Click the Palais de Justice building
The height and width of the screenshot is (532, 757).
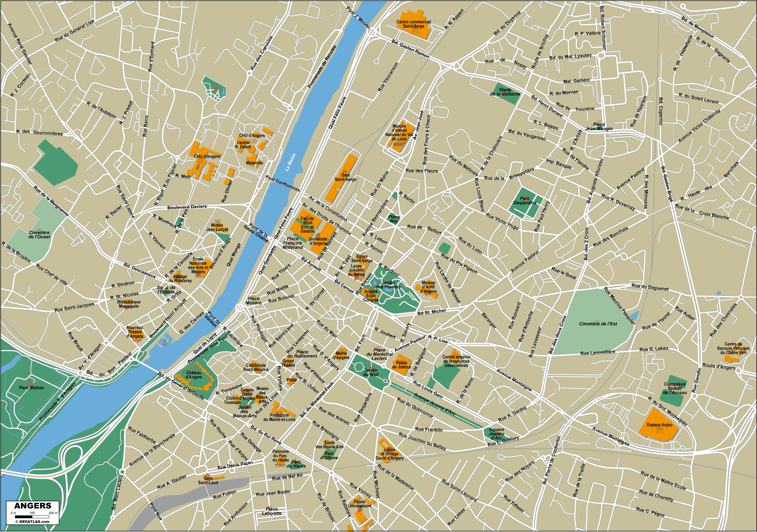(401, 365)
